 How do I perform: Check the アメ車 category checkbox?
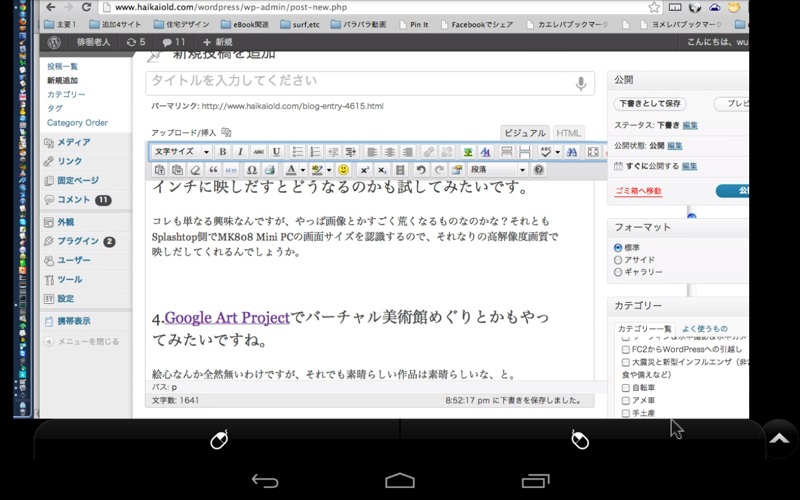626,401
